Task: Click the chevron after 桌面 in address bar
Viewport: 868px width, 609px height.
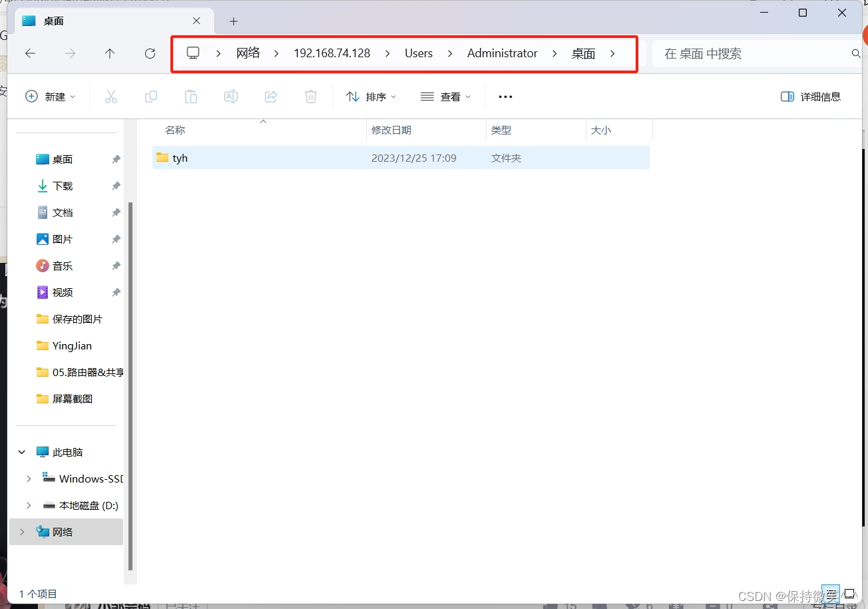Action: pyautogui.click(x=612, y=53)
